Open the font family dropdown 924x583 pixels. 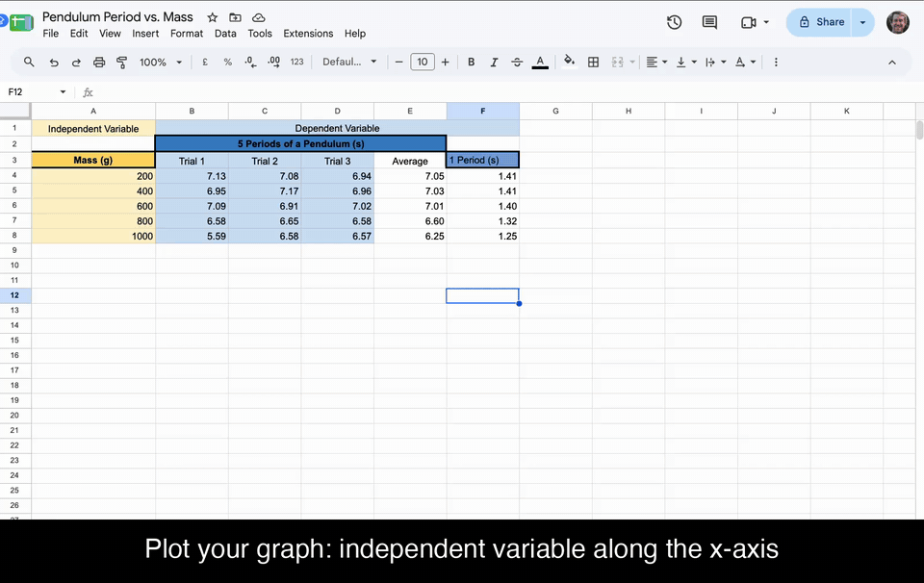[x=348, y=62]
